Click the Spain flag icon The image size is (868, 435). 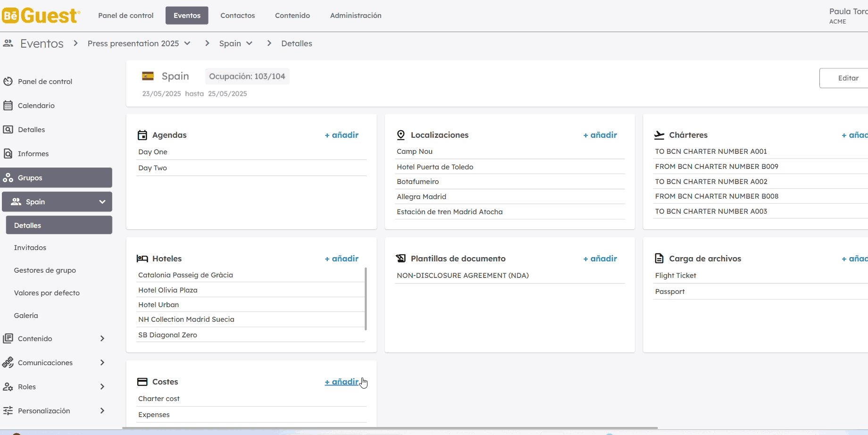[148, 76]
